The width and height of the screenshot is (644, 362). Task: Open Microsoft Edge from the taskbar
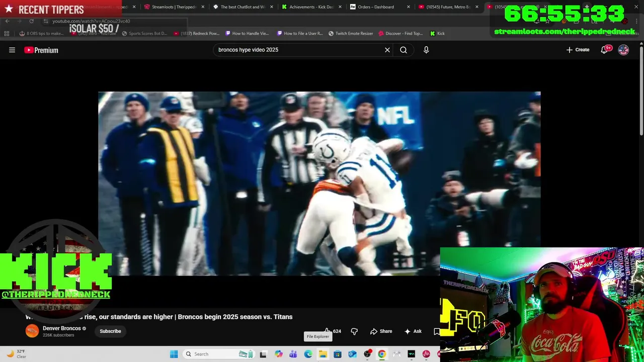pos(308,354)
